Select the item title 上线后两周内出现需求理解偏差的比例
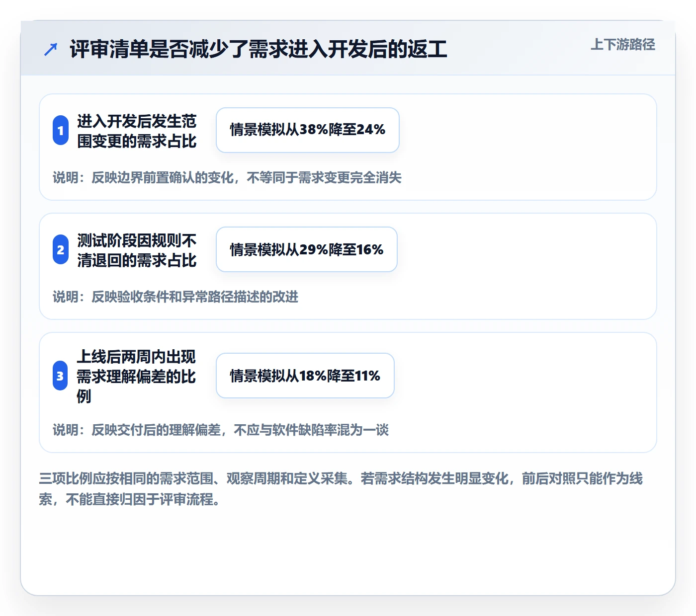 point(136,376)
